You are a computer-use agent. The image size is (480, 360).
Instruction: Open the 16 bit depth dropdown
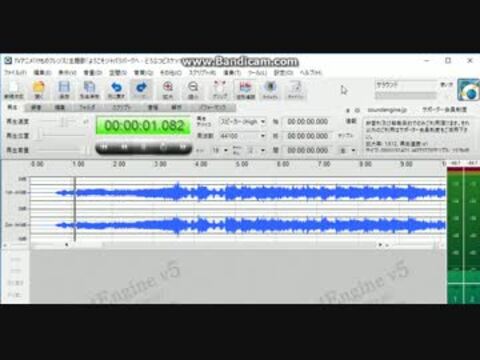[x=220, y=150]
